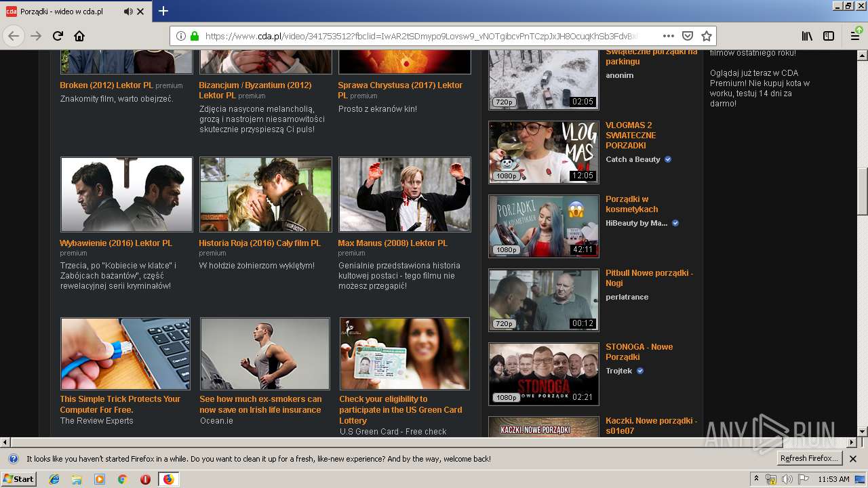Open the Historia Roja (2016) thumbnail
The height and width of the screenshot is (488, 868).
tap(266, 195)
